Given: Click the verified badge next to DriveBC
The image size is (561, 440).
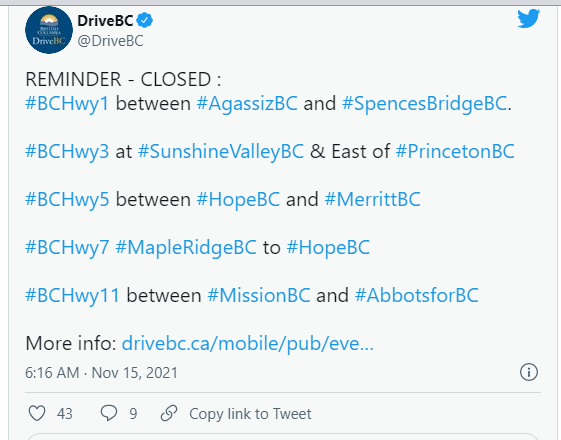Looking at the screenshot, I should point(145,20).
